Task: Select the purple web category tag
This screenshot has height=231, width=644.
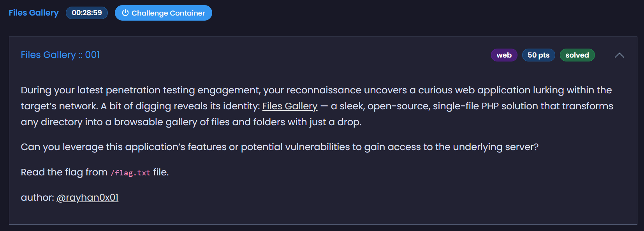Action: tap(504, 55)
